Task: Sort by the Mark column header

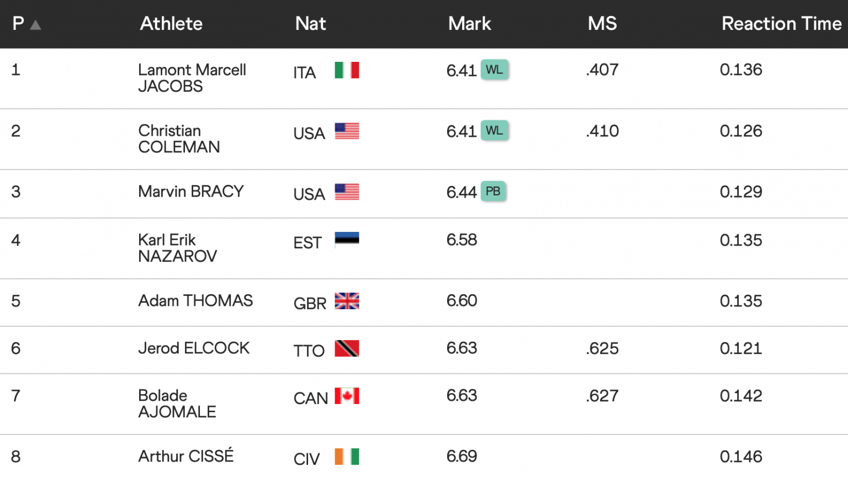Action: coord(469,24)
